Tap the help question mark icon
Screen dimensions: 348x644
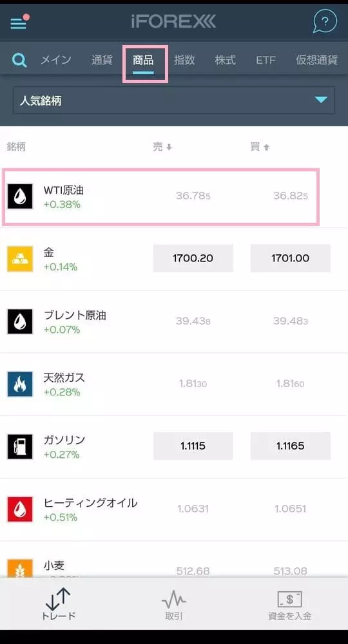pyautogui.click(x=325, y=21)
